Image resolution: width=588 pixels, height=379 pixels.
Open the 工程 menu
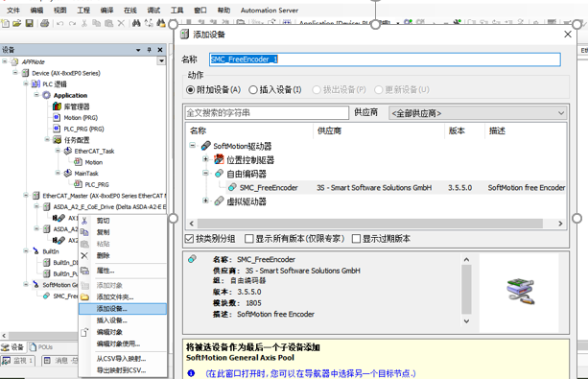83,11
